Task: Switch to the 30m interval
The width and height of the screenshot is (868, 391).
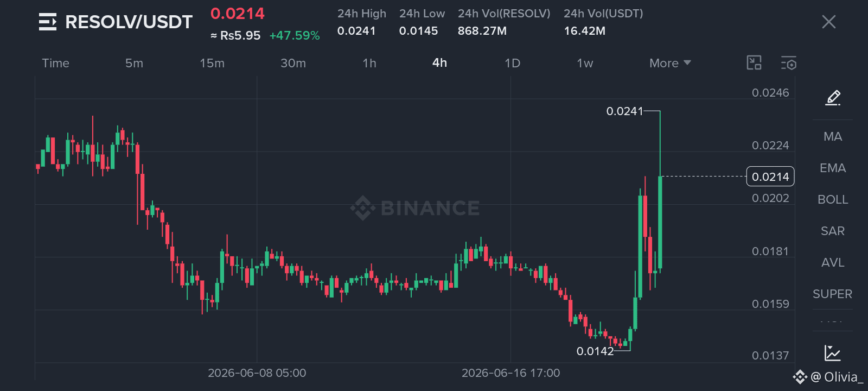Action: pos(293,63)
